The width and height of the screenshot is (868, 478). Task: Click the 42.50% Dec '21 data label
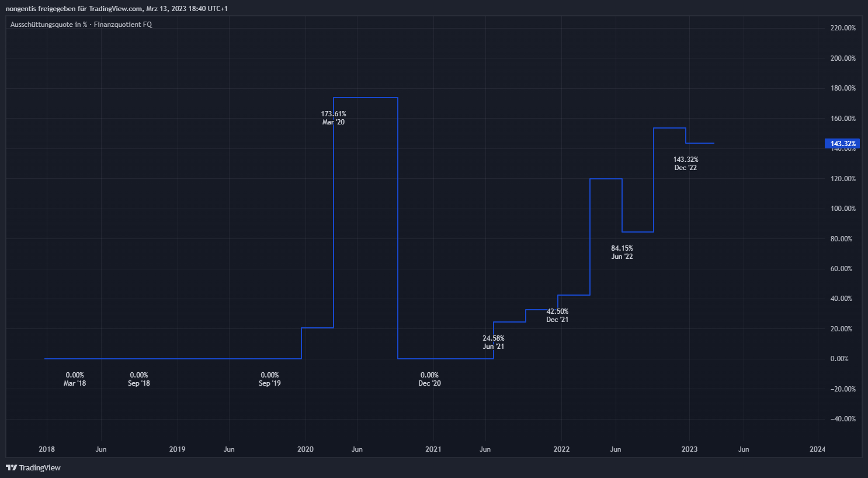(x=557, y=316)
